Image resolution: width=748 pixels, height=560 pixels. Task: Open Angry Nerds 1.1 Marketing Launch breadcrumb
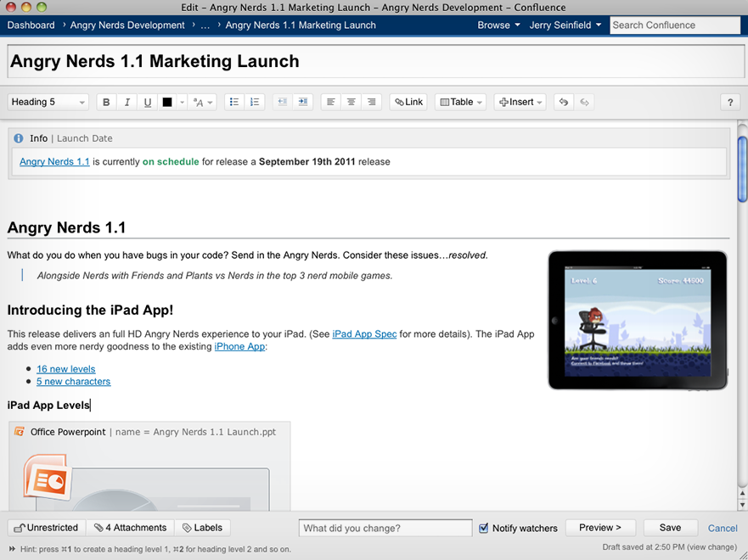coord(301,25)
